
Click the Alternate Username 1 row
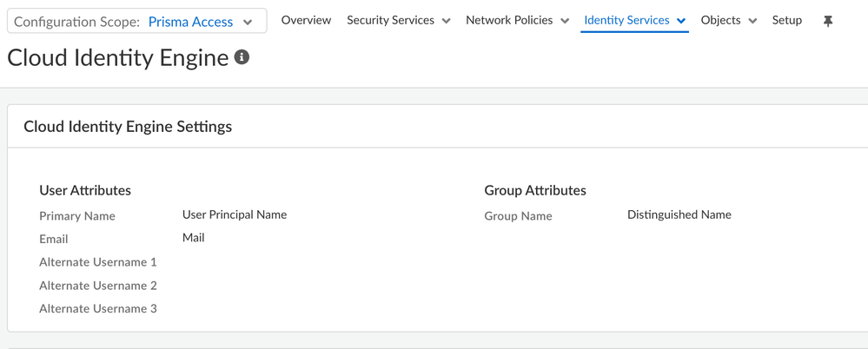[98, 262]
